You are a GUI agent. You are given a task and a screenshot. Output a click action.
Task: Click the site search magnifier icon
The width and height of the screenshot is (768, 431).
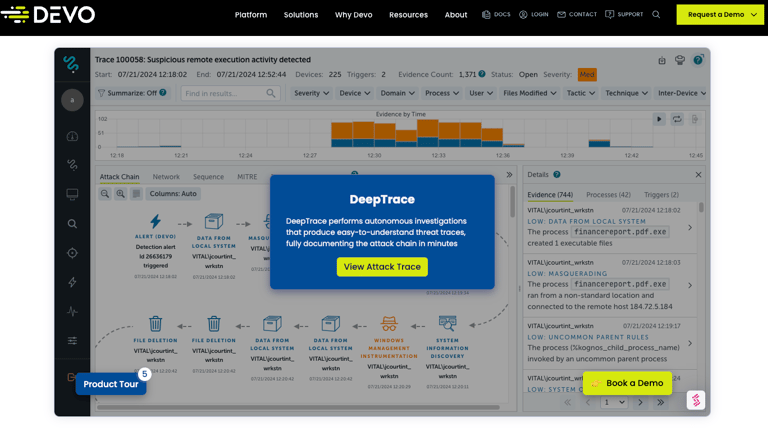pyautogui.click(x=656, y=15)
